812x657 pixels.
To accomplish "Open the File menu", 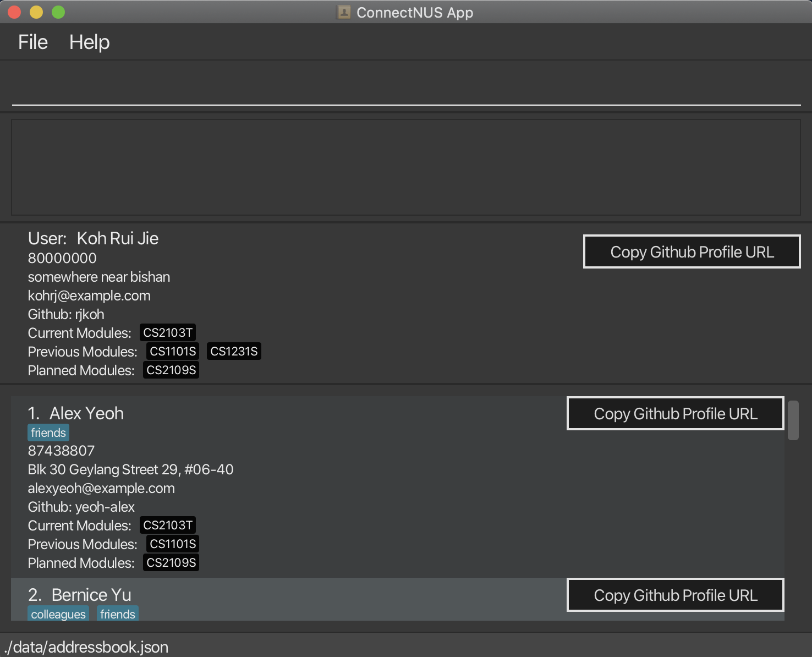I will coord(33,42).
